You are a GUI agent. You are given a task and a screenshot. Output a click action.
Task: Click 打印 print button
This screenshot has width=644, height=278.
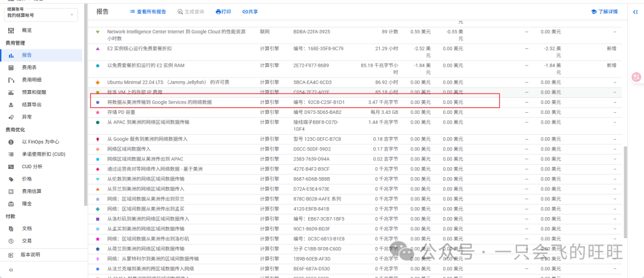point(224,12)
